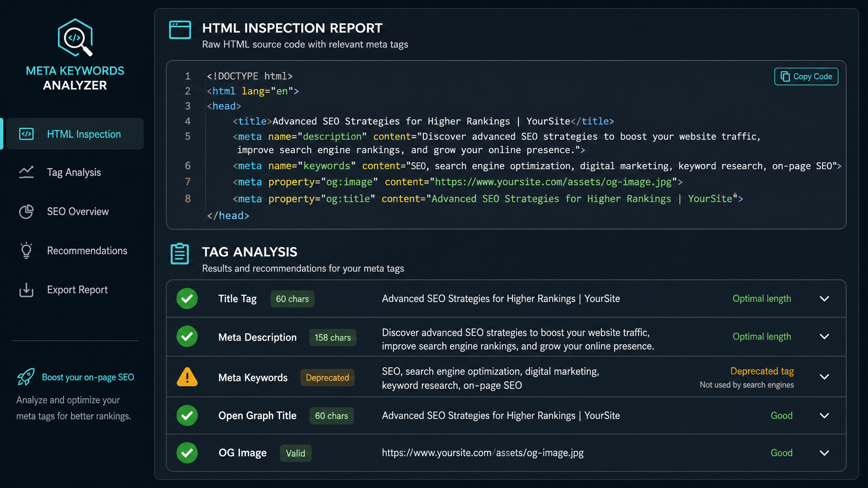Viewport: 868px width, 488px height.
Task: Click the og-image.jpg URL in the OG Image row
Action: (483, 453)
